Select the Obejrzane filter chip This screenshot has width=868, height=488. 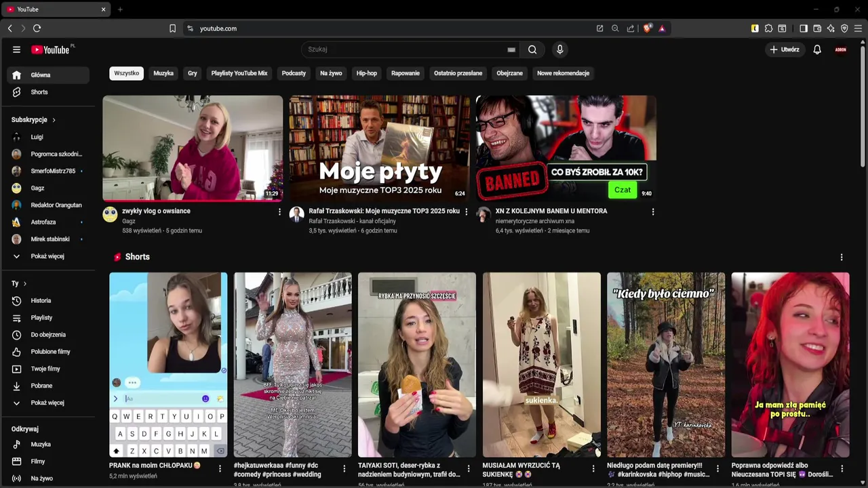(x=510, y=73)
